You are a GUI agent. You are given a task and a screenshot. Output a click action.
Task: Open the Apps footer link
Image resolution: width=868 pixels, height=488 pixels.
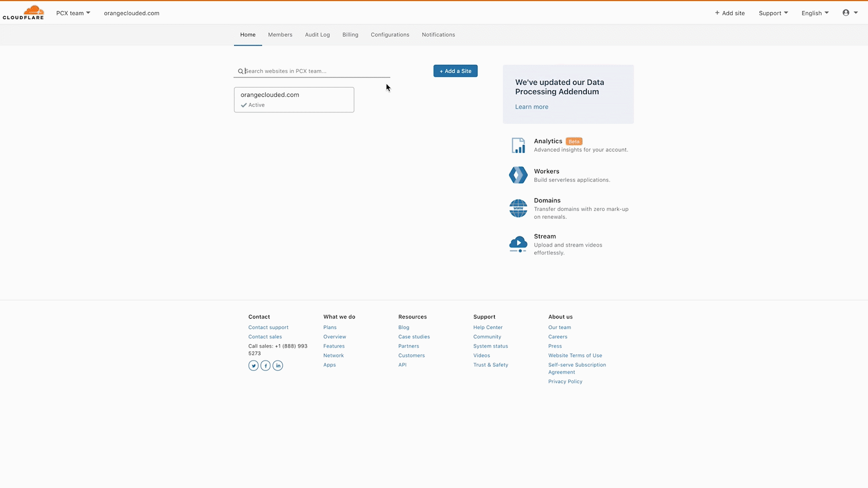(x=330, y=365)
